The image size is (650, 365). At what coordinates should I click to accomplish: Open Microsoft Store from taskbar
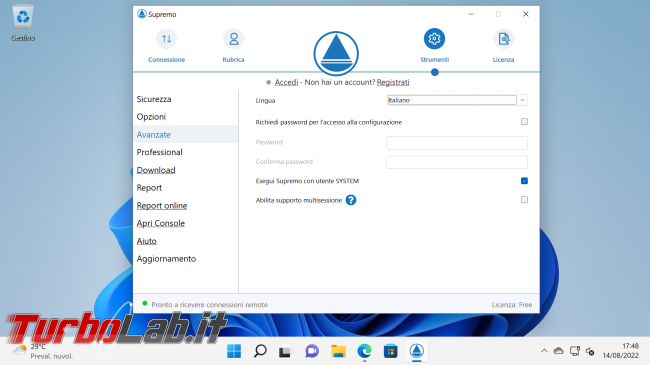(x=390, y=351)
